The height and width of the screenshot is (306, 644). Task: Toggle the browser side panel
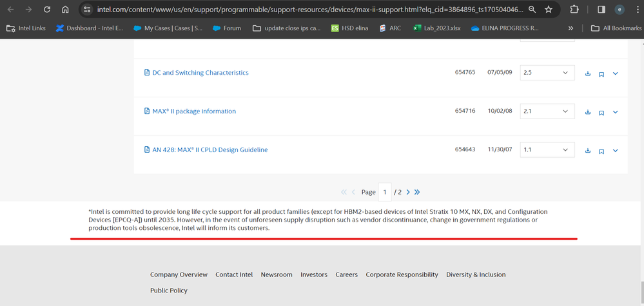click(601, 10)
